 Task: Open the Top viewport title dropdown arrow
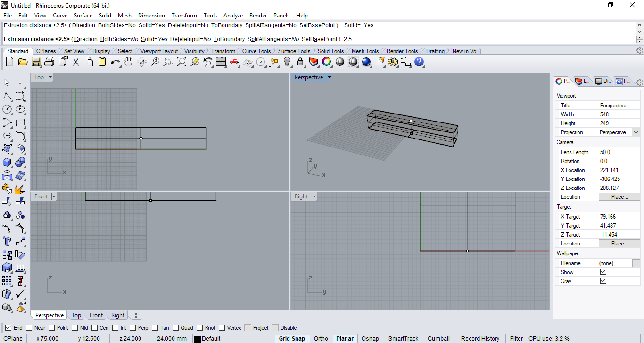pyautogui.click(x=50, y=77)
